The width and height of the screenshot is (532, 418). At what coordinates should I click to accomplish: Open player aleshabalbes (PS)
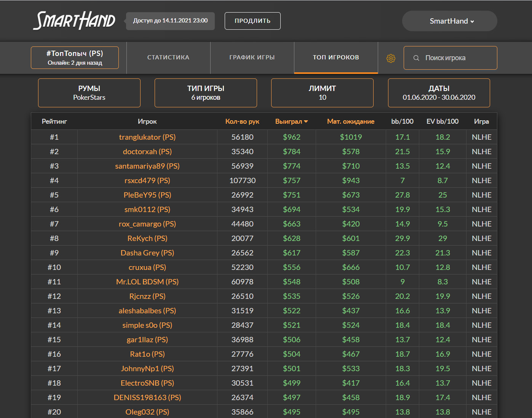(x=147, y=311)
